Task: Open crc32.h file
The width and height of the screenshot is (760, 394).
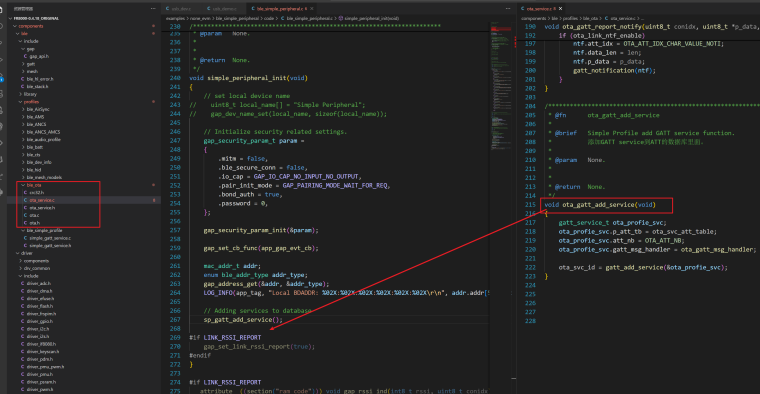Action: 36,192
